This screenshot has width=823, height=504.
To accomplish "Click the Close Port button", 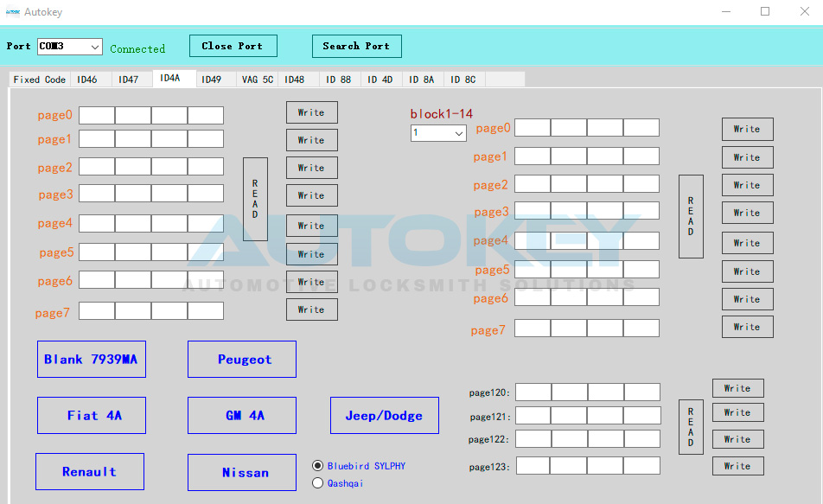I will pos(233,46).
